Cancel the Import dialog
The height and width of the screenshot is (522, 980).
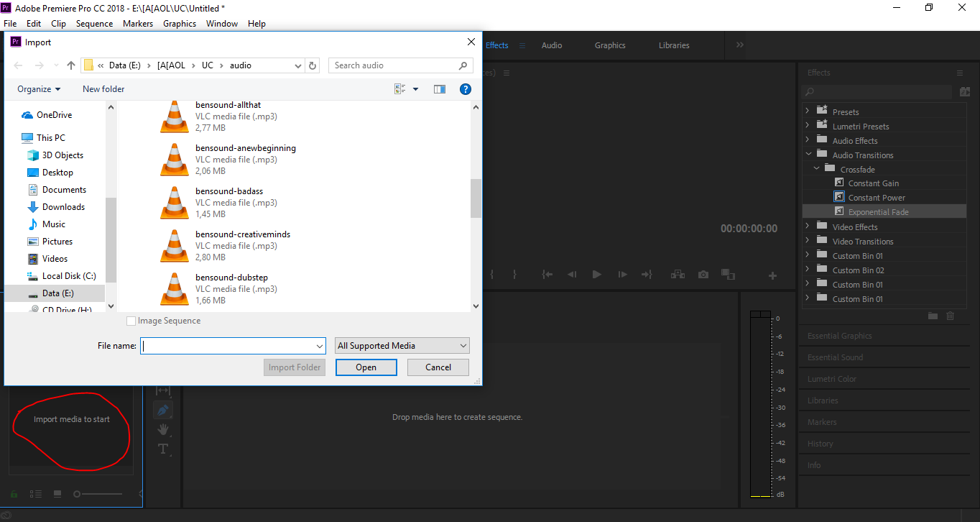coord(438,367)
